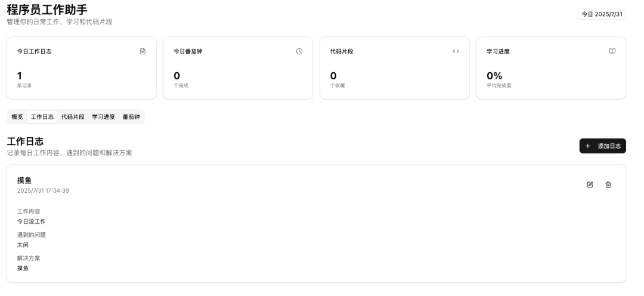Open the 番茄钟 tab
644x296 pixels.
click(131, 117)
